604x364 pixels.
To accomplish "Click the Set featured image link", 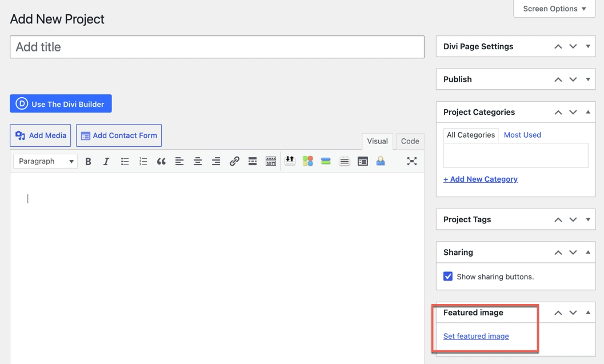I will [476, 336].
